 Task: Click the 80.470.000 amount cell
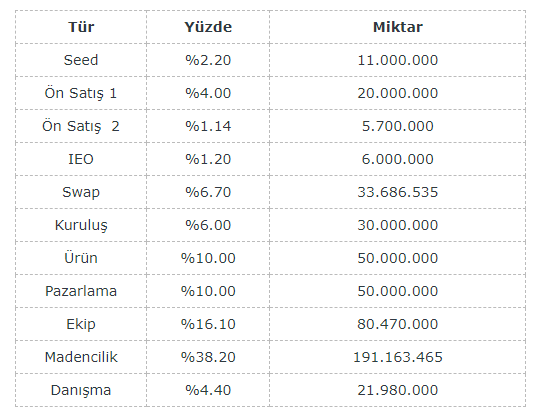tap(398, 324)
